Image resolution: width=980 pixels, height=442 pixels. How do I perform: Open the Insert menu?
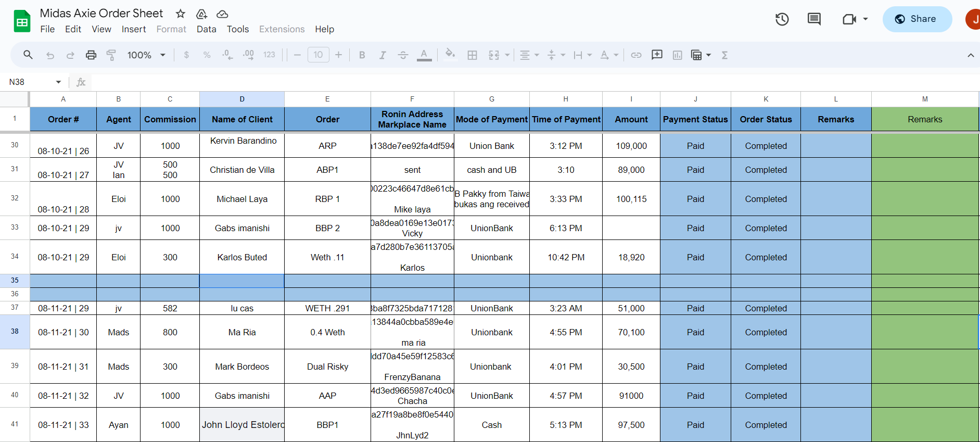pyautogui.click(x=134, y=29)
